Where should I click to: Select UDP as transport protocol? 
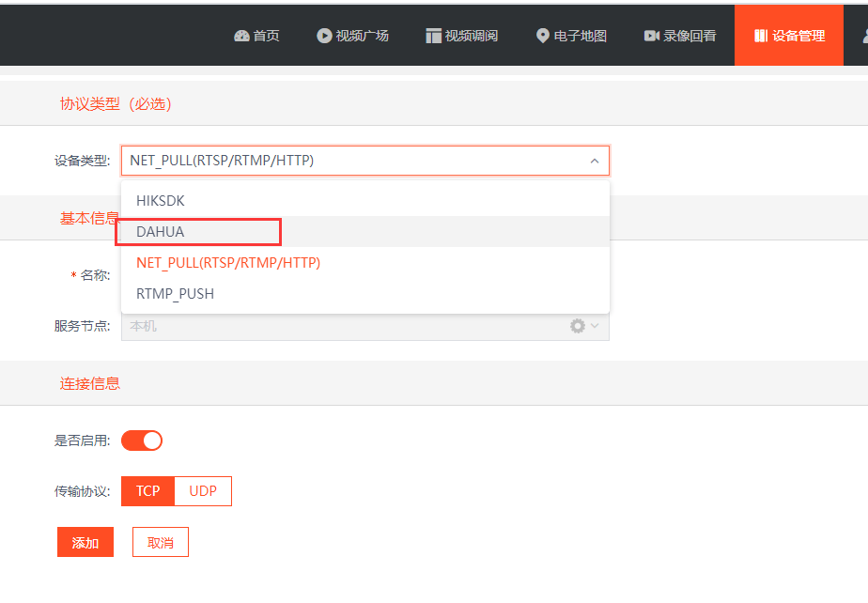203,491
